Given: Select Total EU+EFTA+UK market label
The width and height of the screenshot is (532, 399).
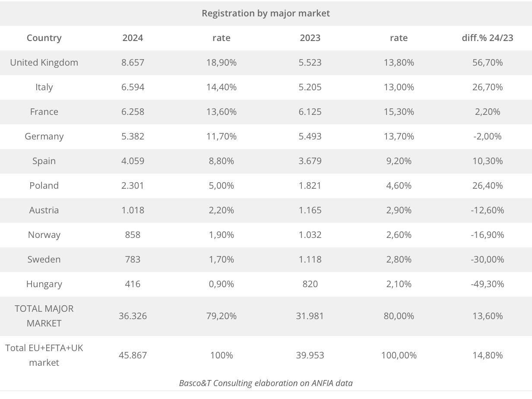Looking at the screenshot, I should click(44, 355).
